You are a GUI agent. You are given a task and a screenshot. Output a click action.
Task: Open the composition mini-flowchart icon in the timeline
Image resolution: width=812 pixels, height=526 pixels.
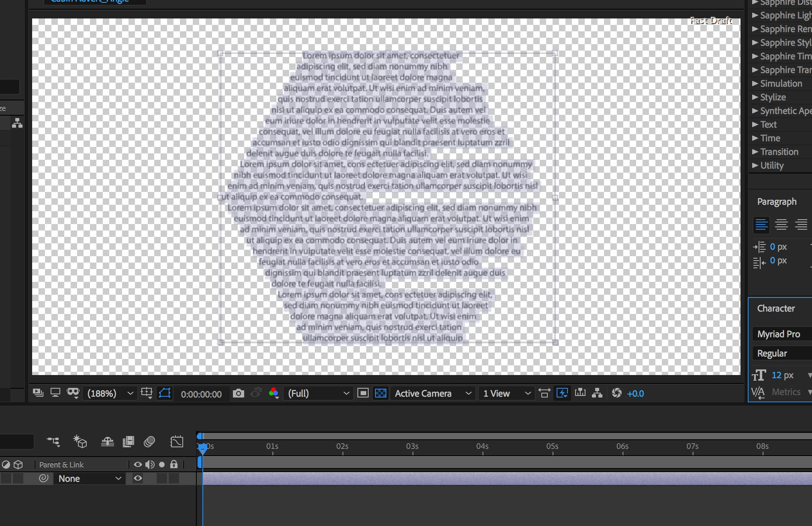point(53,442)
